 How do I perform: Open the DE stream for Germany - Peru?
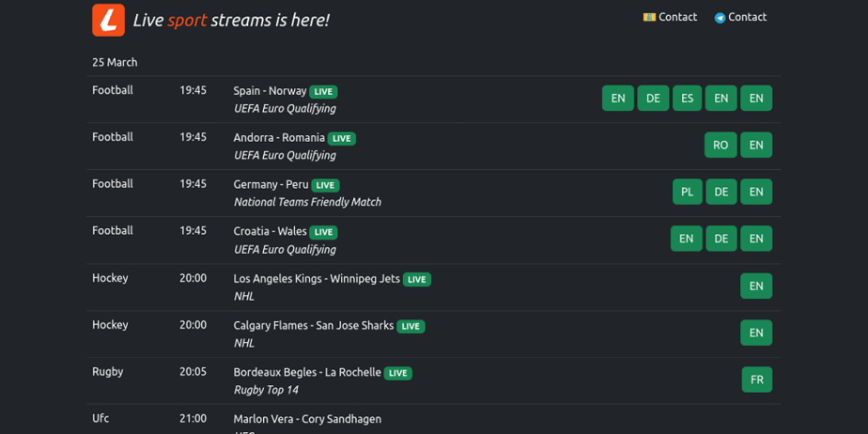721,192
